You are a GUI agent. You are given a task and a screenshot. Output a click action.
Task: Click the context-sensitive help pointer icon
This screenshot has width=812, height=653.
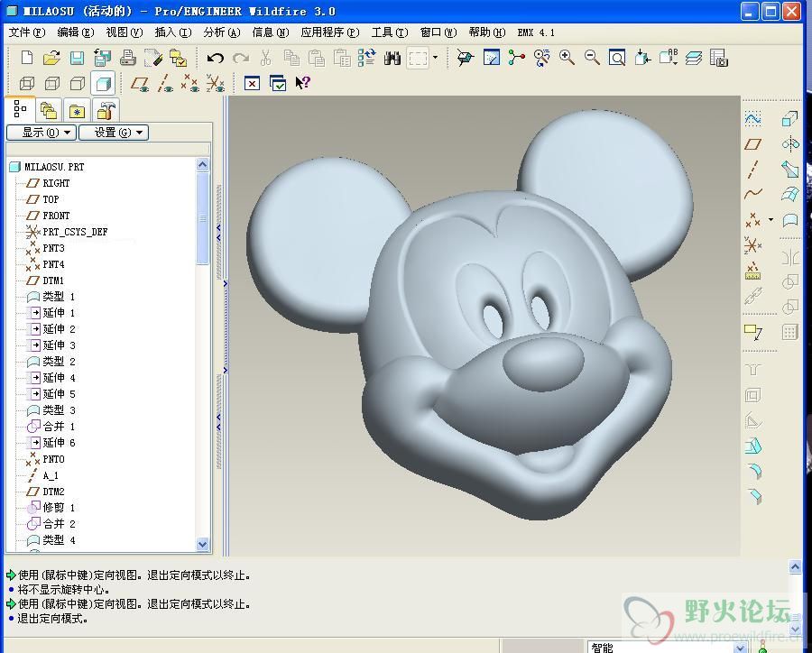click(x=302, y=83)
